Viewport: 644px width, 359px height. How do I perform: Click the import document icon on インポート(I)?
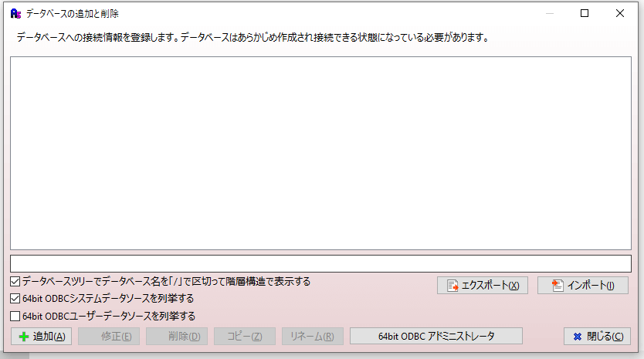(x=558, y=286)
